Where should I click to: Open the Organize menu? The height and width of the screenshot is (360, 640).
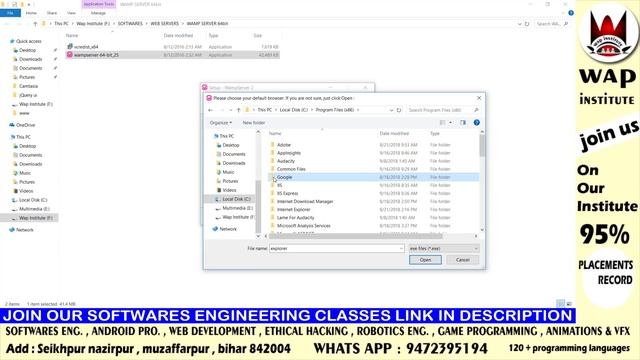click(221, 122)
